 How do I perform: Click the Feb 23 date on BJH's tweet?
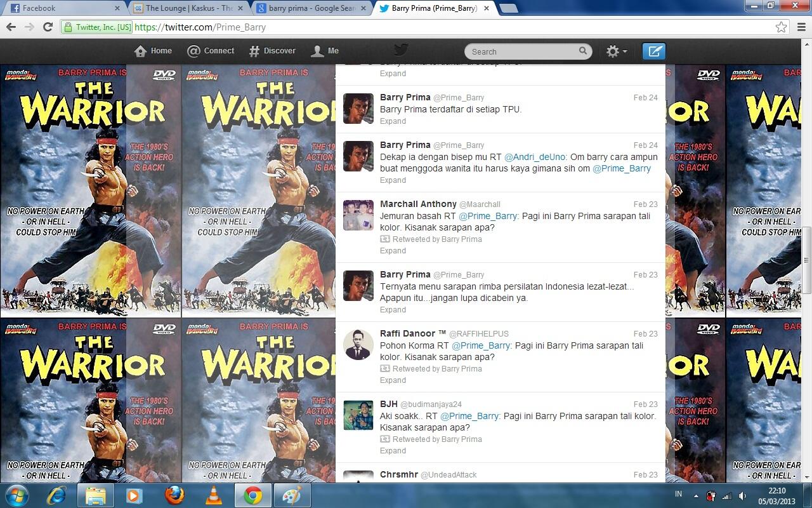pos(646,404)
